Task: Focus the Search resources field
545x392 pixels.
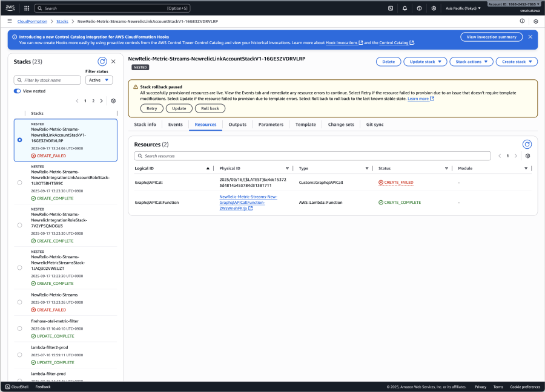Action: click(x=312, y=156)
